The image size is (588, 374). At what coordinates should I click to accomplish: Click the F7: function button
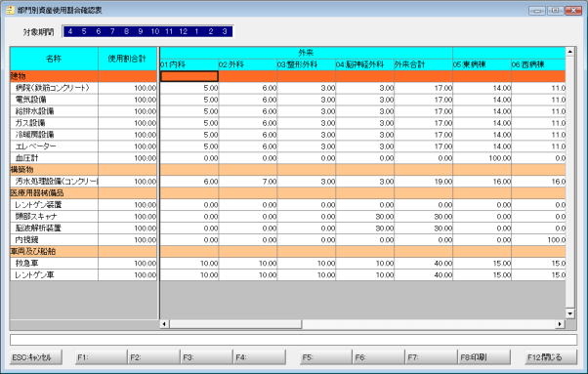pos(432,357)
